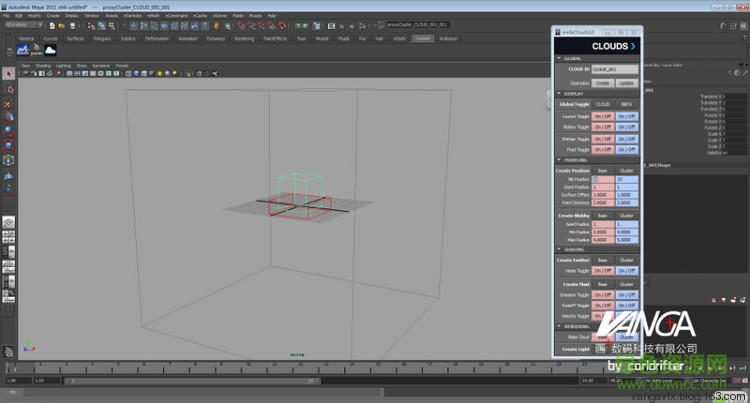750x403 pixels.
Task: Collapse the MODELLING section in Clouds panel
Action: click(558, 160)
